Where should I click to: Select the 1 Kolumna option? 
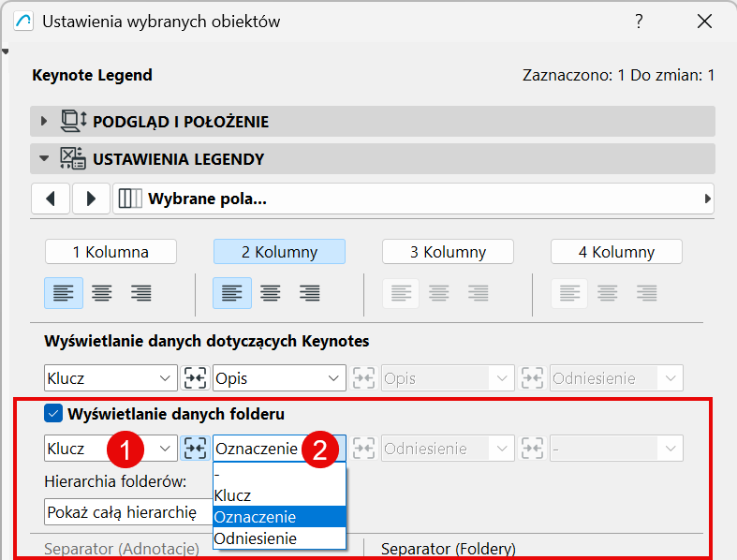[x=111, y=252]
